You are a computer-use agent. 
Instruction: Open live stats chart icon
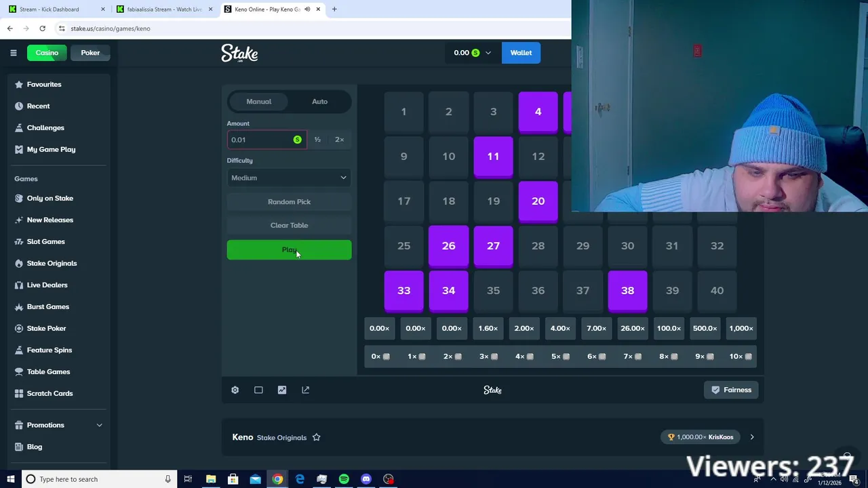tap(282, 390)
